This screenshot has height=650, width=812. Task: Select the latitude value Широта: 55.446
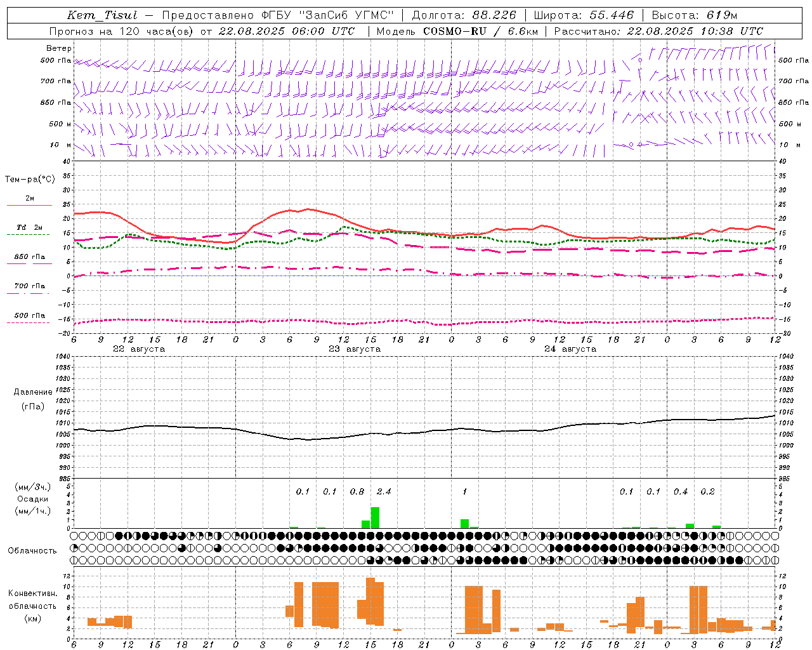(x=584, y=15)
